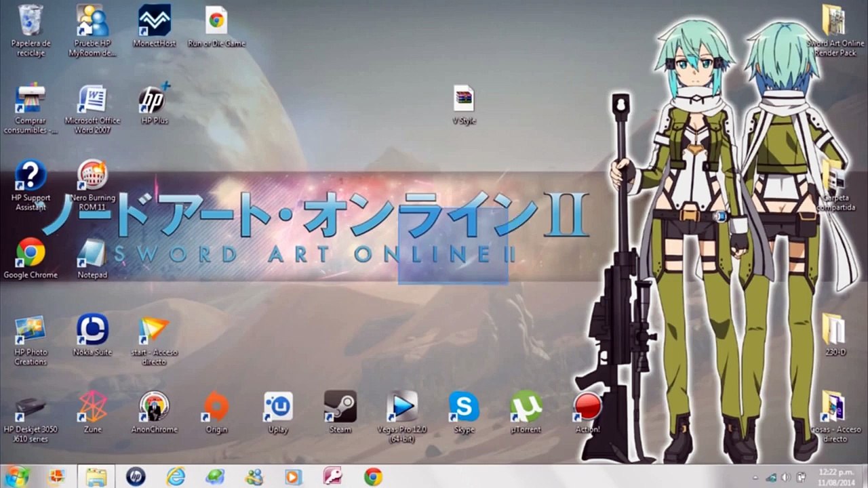Select the Steam desktop shortcut
The height and width of the screenshot is (488, 868).
pos(340,413)
